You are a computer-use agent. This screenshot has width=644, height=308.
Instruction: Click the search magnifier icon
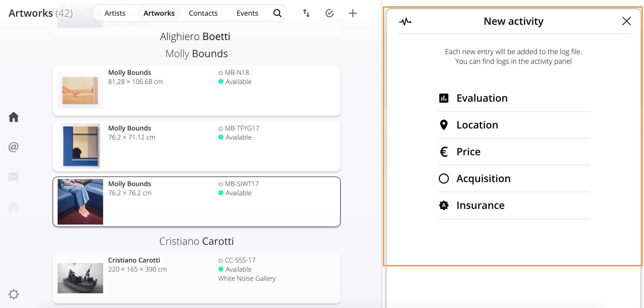click(277, 13)
